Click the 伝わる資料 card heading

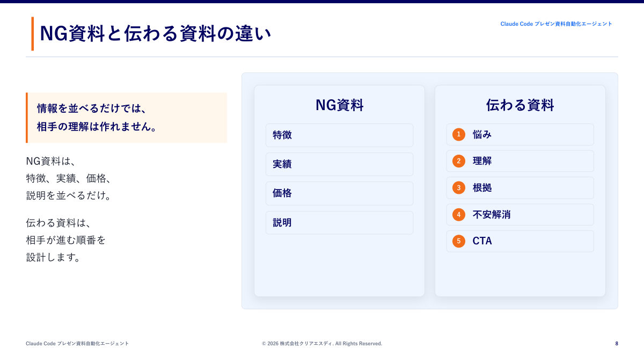pyautogui.click(x=520, y=105)
